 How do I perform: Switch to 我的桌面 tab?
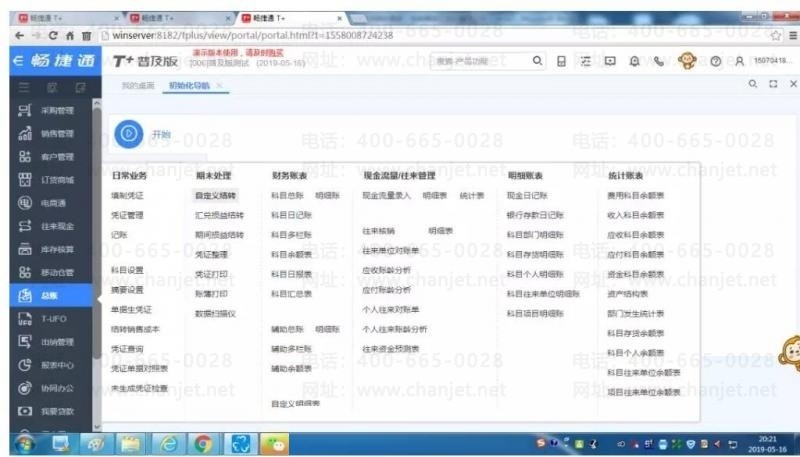tap(138, 85)
